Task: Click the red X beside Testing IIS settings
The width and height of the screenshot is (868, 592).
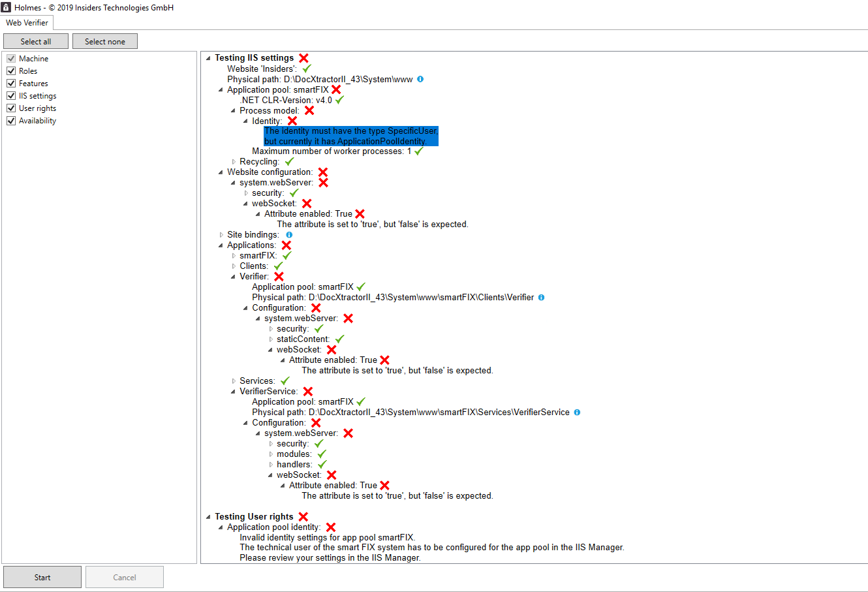Action: 303,57
